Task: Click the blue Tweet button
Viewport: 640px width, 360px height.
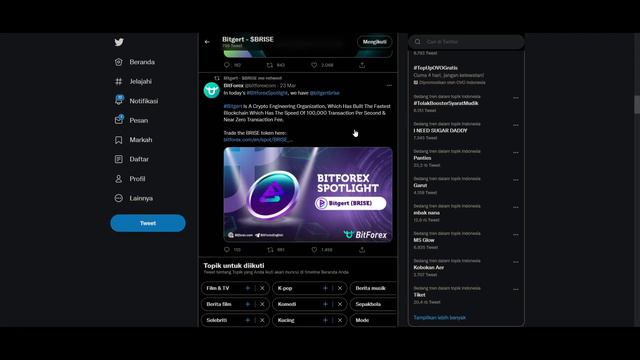Action: tap(148, 223)
